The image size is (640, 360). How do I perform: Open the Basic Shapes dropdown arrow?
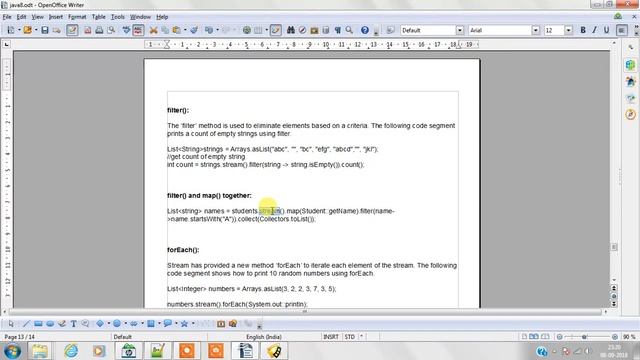pos(109,324)
